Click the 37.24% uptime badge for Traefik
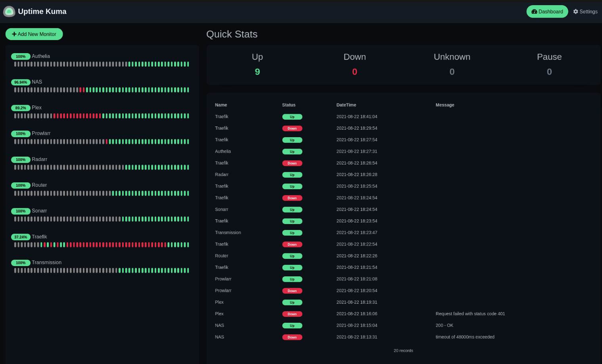Screen dimensions: 602x364 [x=21, y=237]
